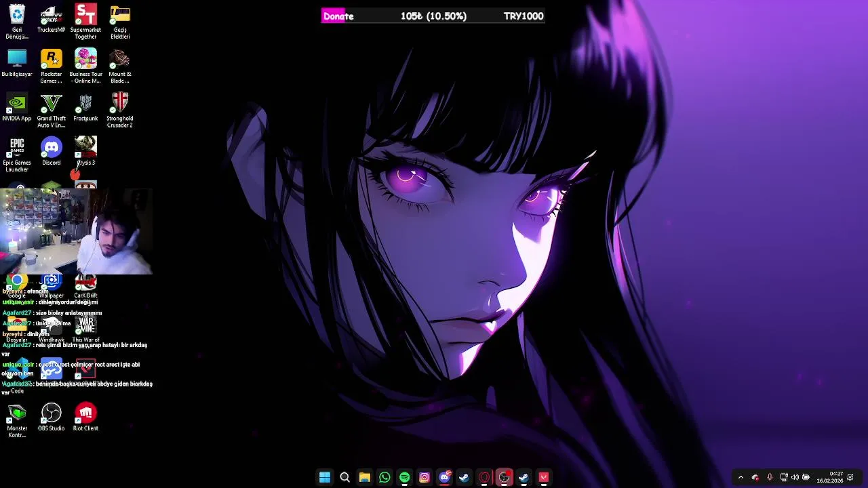
Task: Click the Donate goal progress bar
Action: point(433,16)
